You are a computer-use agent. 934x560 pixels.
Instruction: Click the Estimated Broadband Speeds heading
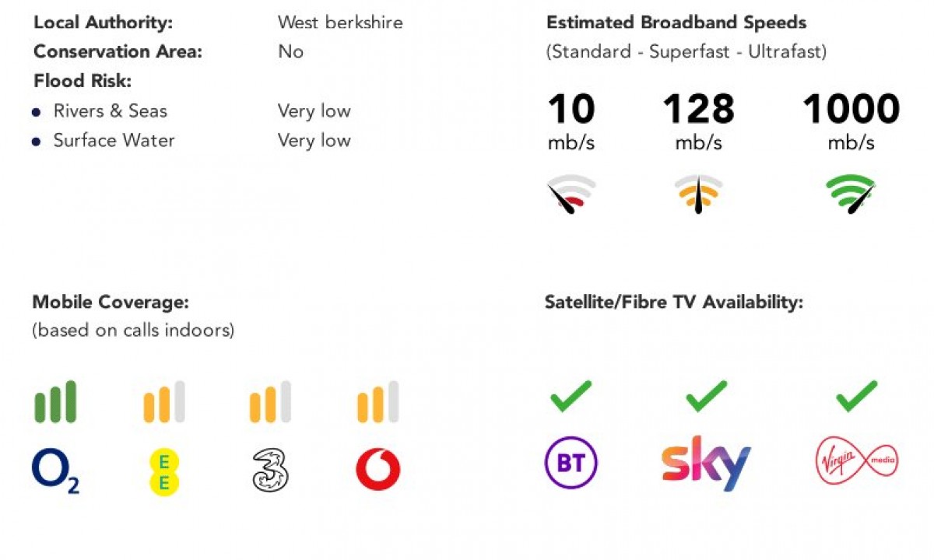click(676, 23)
